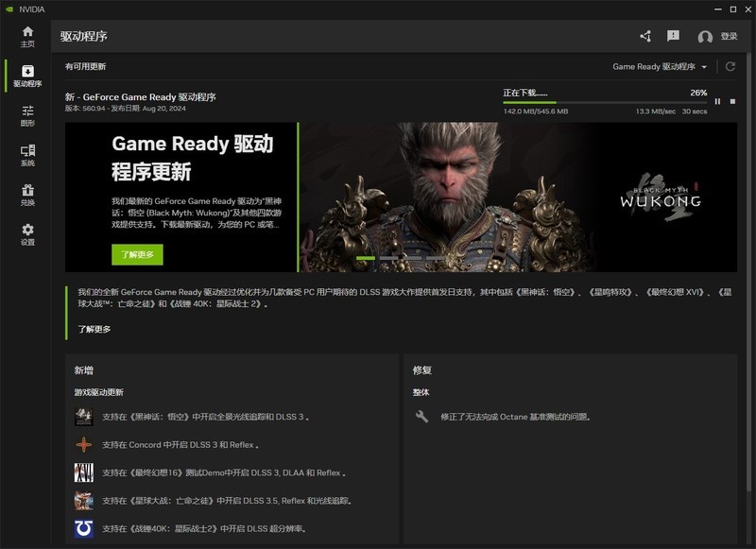This screenshot has width=756, height=549.
Task: Click the 30 secs remaining text
Action: [x=695, y=112]
